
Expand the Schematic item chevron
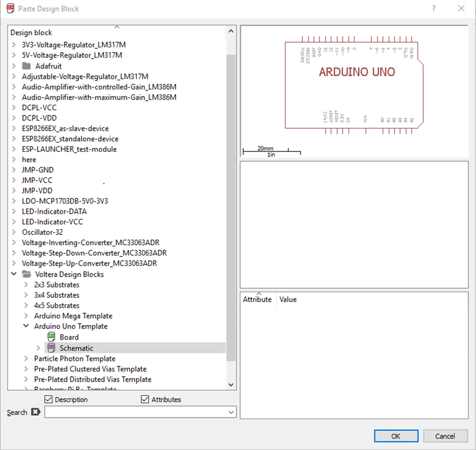[x=38, y=348]
